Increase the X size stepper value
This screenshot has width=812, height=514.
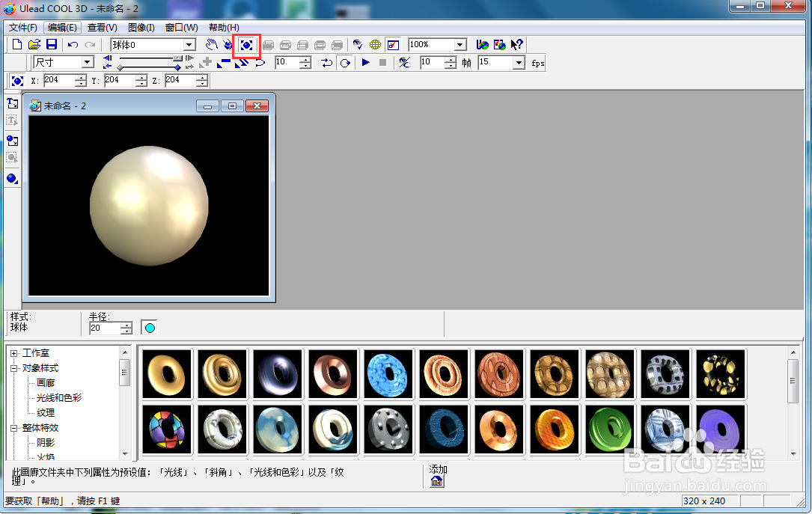[80, 78]
